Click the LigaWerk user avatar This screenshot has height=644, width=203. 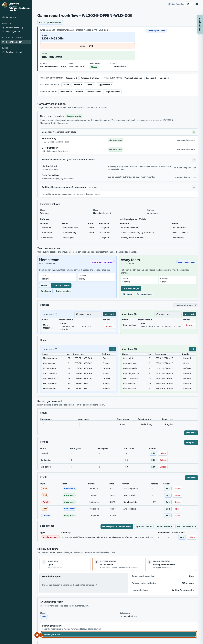coord(5,5)
